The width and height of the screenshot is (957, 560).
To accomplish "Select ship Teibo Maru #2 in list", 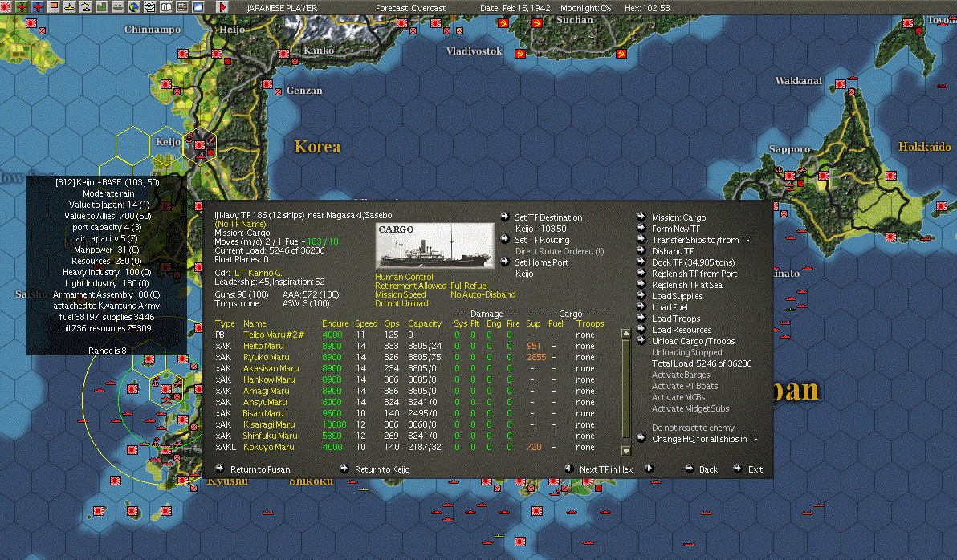I will tap(274, 335).
